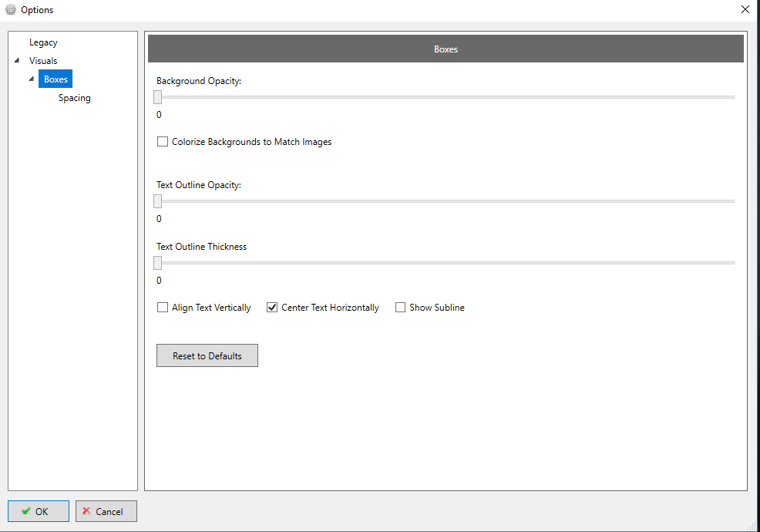Click the Text Outline Opacity slider thumb
The image size is (760, 532).
[x=157, y=200]
